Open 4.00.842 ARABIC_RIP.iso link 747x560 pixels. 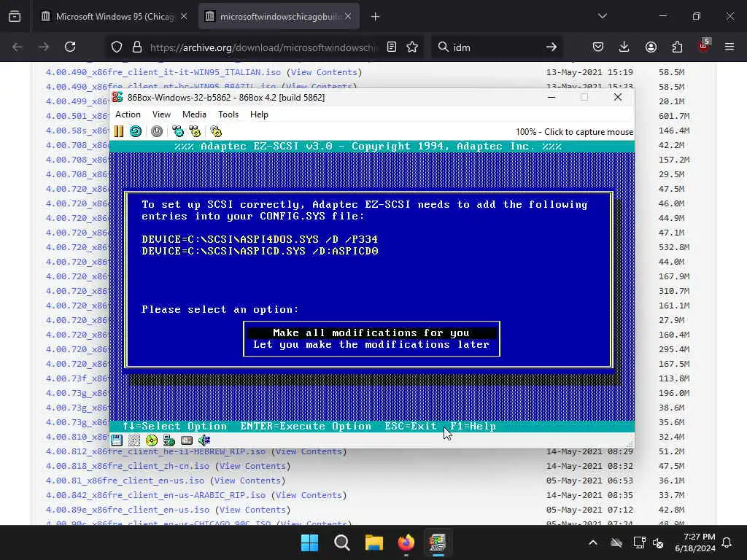[156, 495]
